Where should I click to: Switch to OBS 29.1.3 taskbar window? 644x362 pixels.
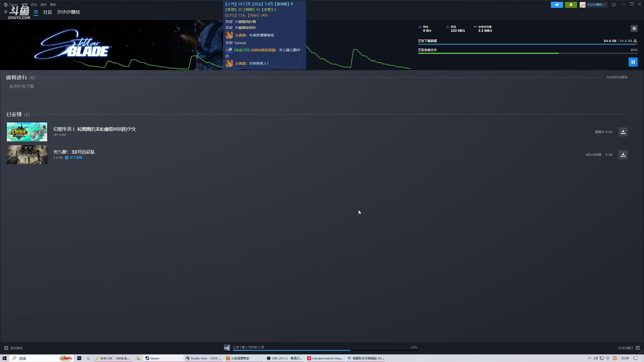click(x=285, y=358)
